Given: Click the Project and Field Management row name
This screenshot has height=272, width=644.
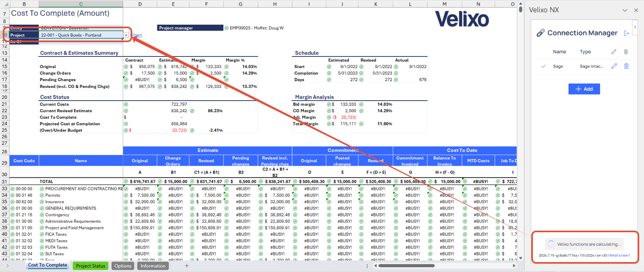Looking at the screenshot, I should (74, 228).
